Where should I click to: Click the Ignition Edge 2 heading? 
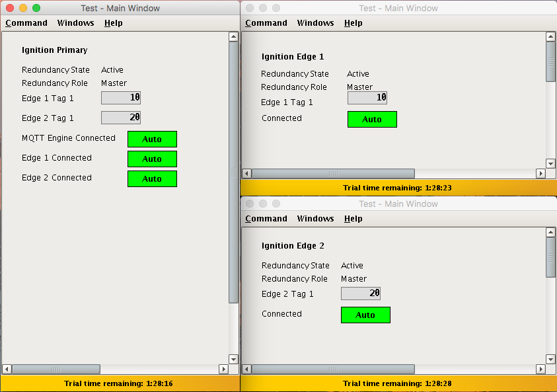pos(293,246)
